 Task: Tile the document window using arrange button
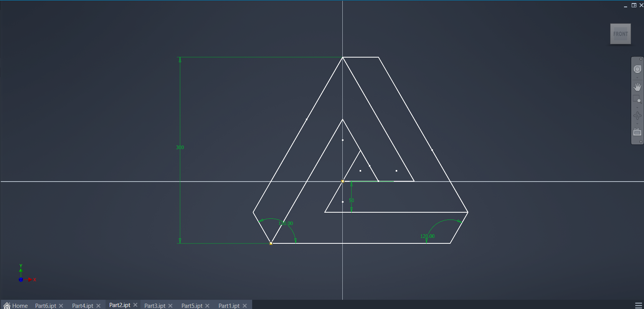[x=634, y=5]
